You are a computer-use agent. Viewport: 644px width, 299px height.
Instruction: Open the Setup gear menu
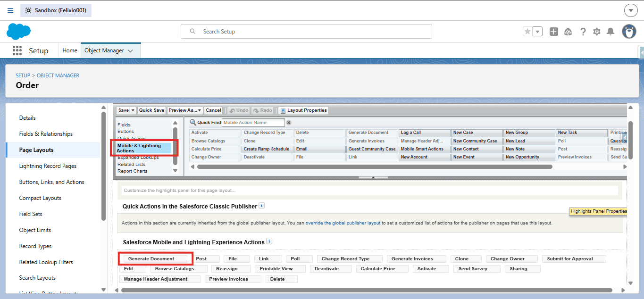597,32
